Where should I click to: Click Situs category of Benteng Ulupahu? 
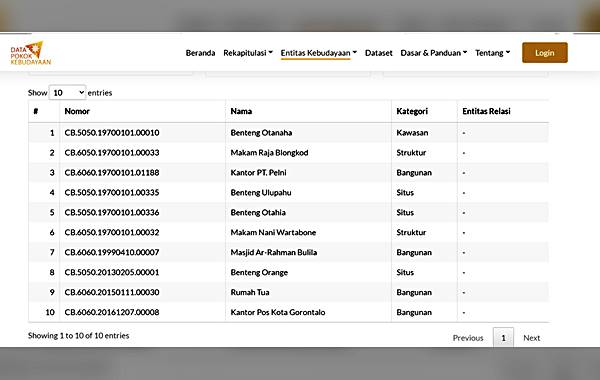click(405, 192)
